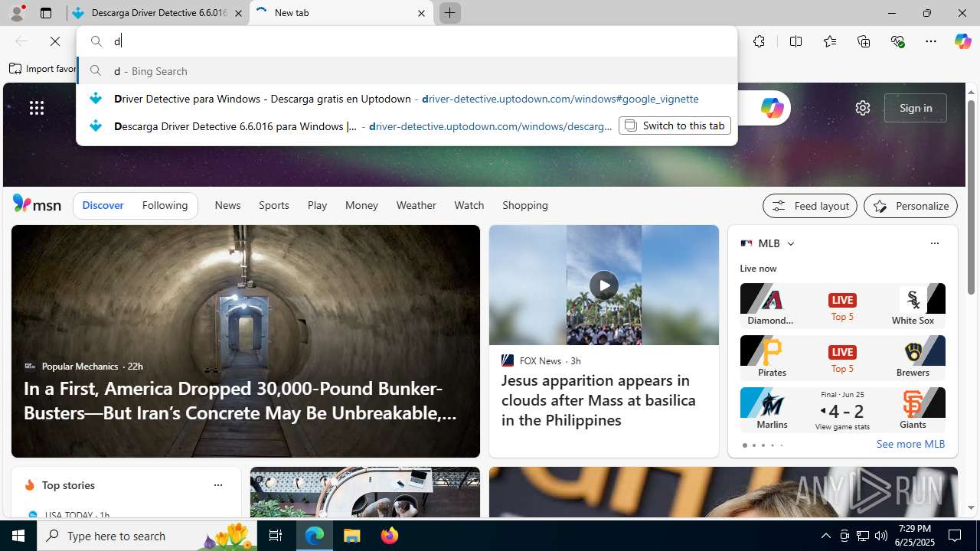This screenshot has width=980, height=551.
Task: Close the Descarga Driver Detective tab
Action: click(x=238, y=13)
